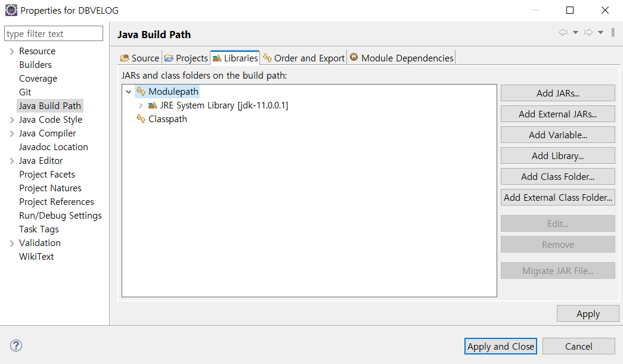Click the help question mark icon
The image size is (623, 364).
pyautogui.click(x=16, y=346)
